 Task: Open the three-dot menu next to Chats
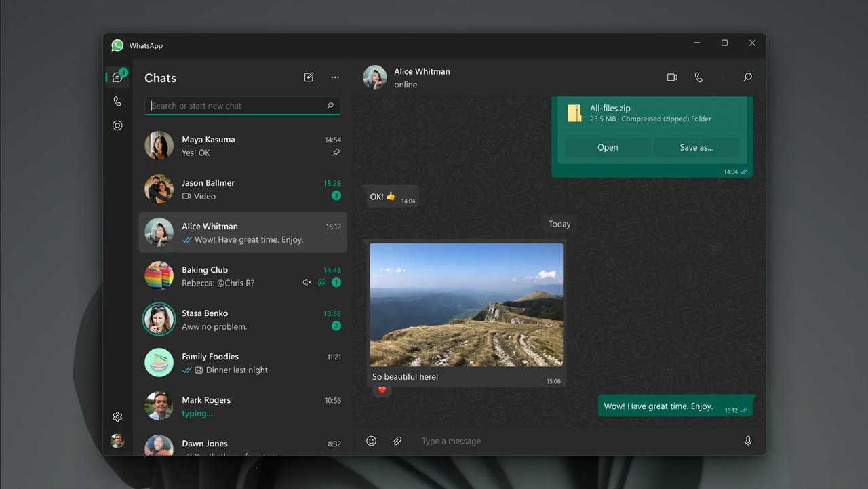(x=334, y=77)
